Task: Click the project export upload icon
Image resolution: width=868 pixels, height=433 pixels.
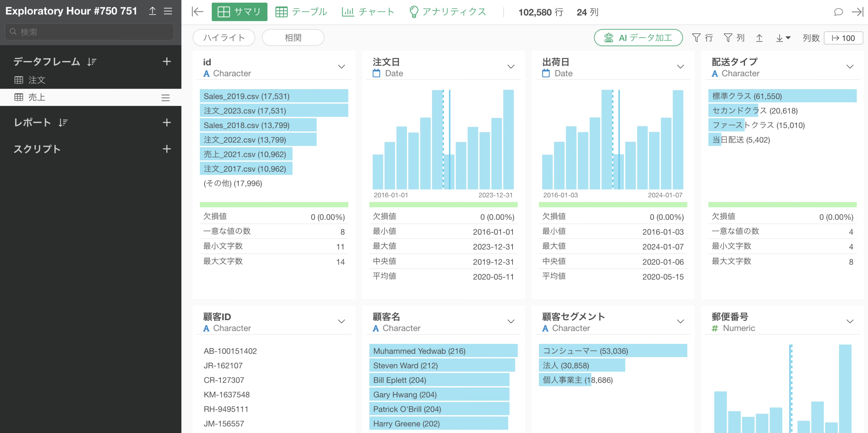Action: point(152,11)
